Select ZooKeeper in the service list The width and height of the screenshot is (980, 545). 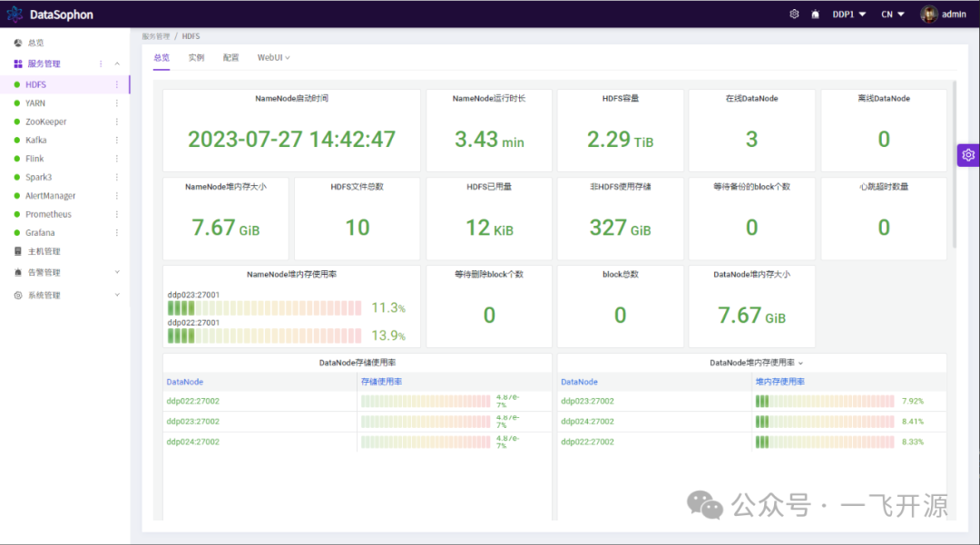click(45, 122)
